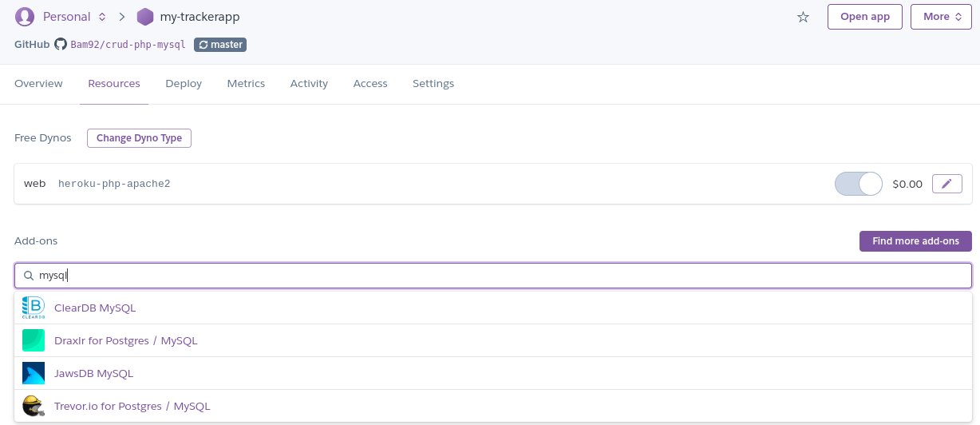Screen dimensions: 980x425
Task: Open the Bam92/crud-php-mysql repository link
Action: point(128,45)
